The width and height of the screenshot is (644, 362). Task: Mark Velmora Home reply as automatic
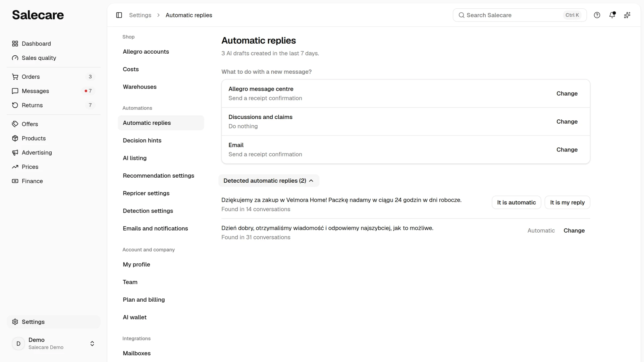click(x=516, y=202)
